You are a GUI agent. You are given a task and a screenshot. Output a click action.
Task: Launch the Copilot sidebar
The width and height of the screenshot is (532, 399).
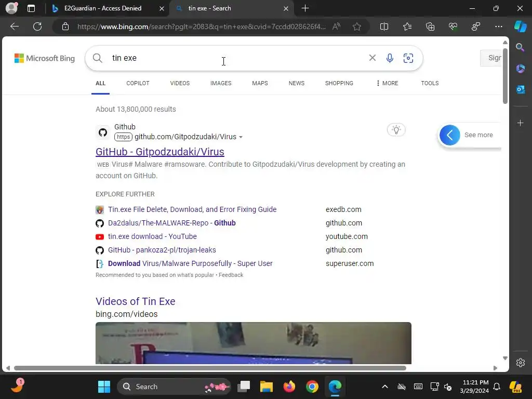520,26
